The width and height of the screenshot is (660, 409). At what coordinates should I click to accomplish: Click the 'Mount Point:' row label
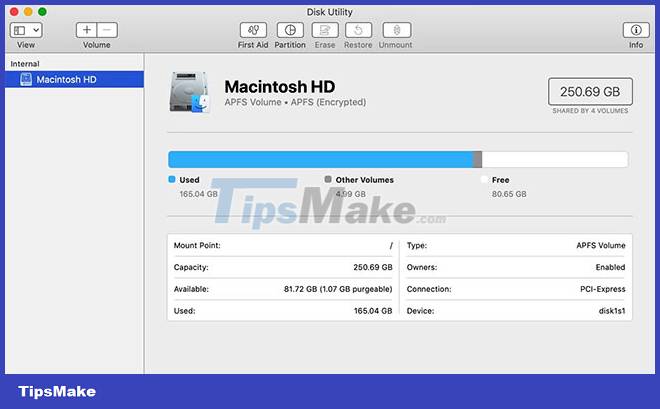pos(197,245)
